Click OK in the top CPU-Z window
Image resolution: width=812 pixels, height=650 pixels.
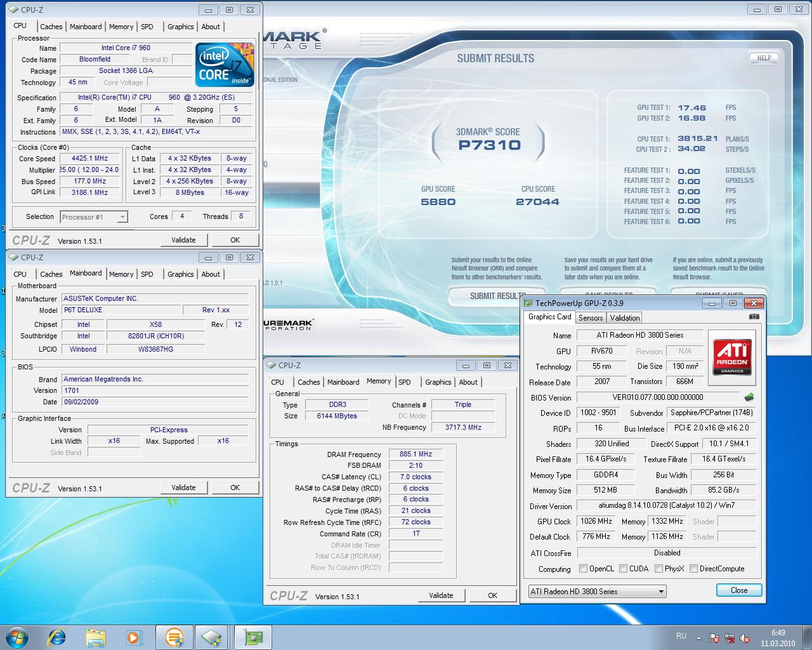(x=235, y=240)
